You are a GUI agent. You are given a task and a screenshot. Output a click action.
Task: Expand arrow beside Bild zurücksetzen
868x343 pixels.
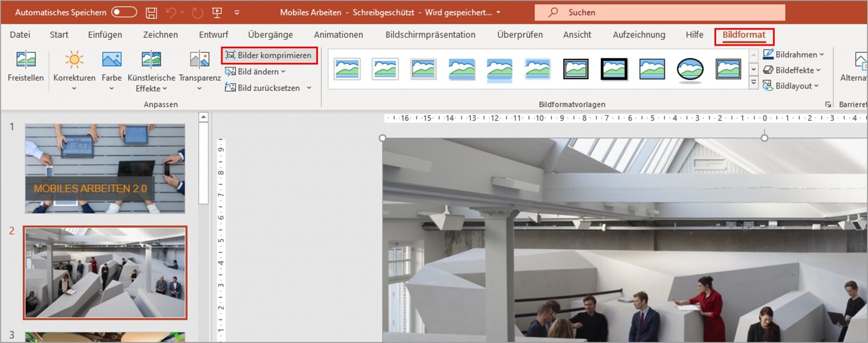coord(309,88)
